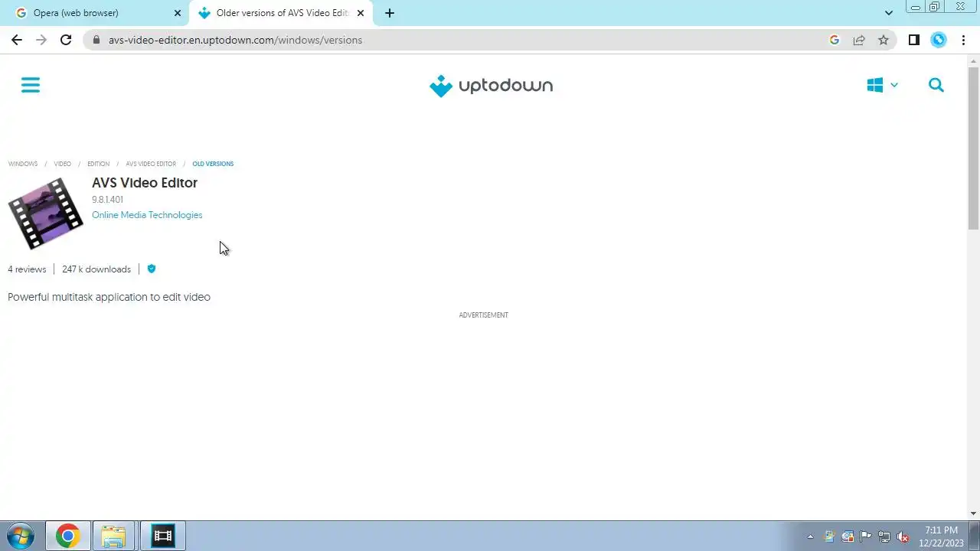
Task: Click the muted volume tray icon
Action: 903,537
